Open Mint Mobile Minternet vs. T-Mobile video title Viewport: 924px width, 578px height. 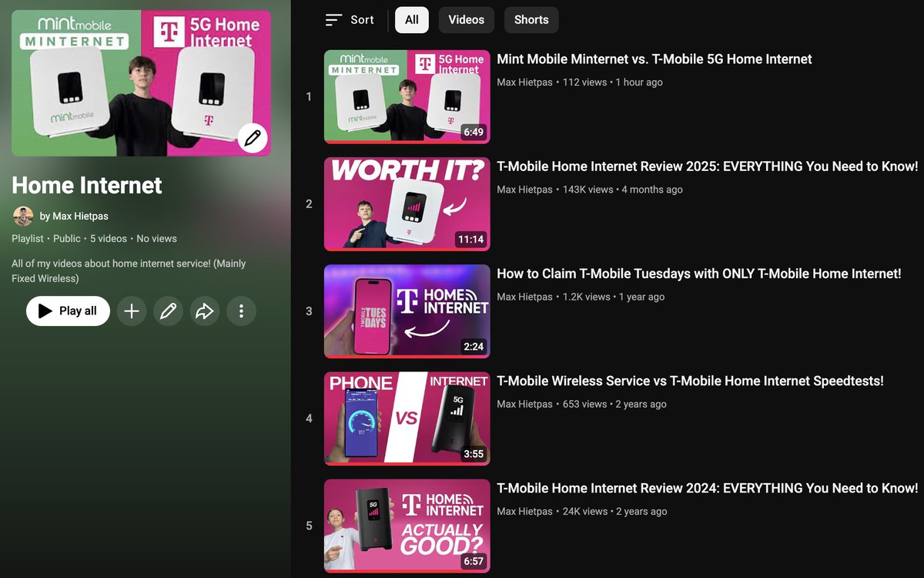654,59
